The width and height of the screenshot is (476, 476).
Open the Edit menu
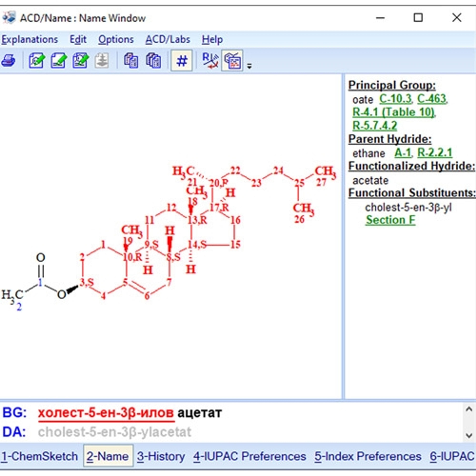pyautogui.click(x=78, y=40)
